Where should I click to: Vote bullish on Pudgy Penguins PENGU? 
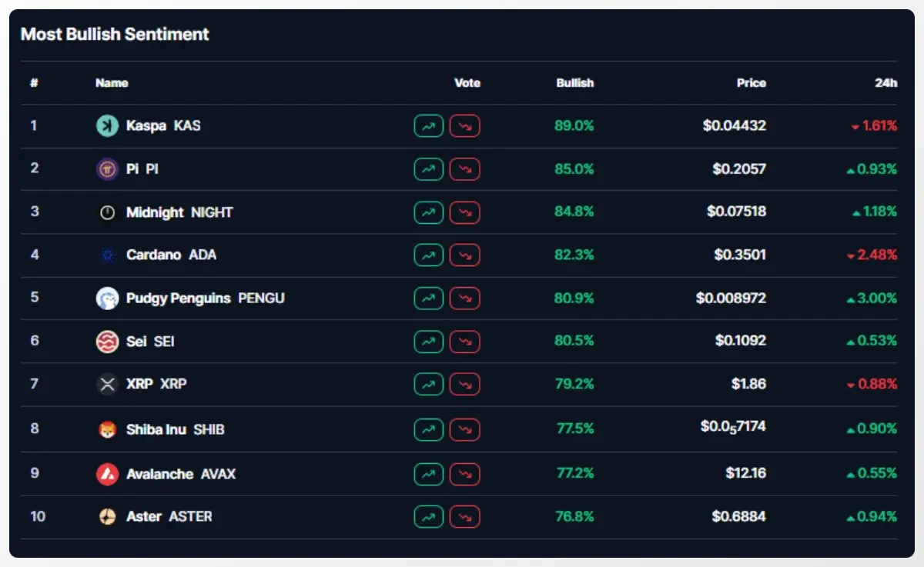tap(429, 298)
